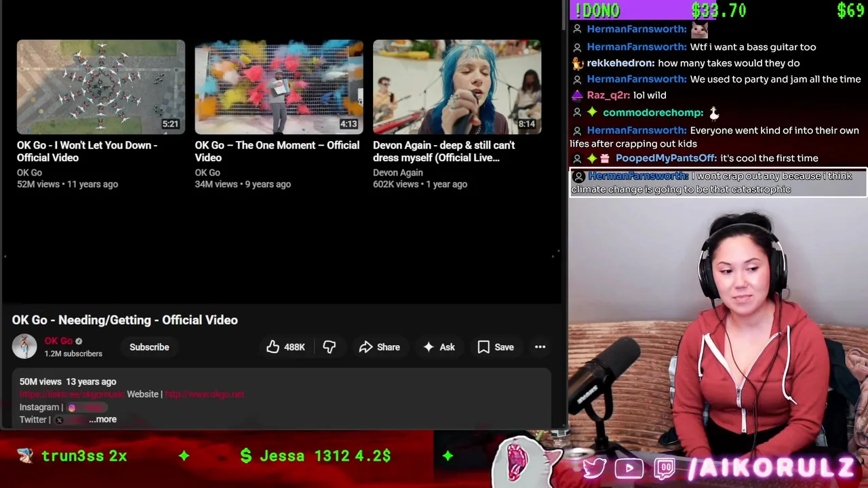
Task: Open title OK Go - I Won't Let You Down
Action: click(x=87, y=151)
